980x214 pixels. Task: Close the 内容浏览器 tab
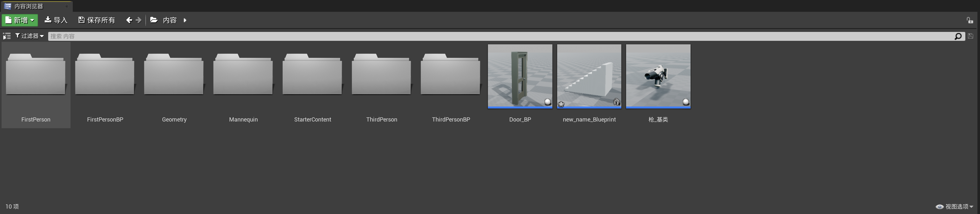(x=67, y=6)
